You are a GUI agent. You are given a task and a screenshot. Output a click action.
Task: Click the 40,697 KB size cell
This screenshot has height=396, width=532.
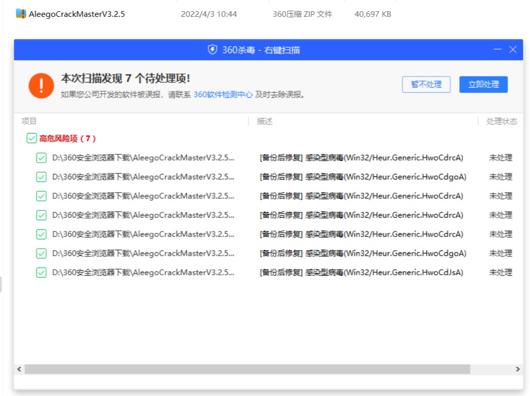[x=373, y=14]
